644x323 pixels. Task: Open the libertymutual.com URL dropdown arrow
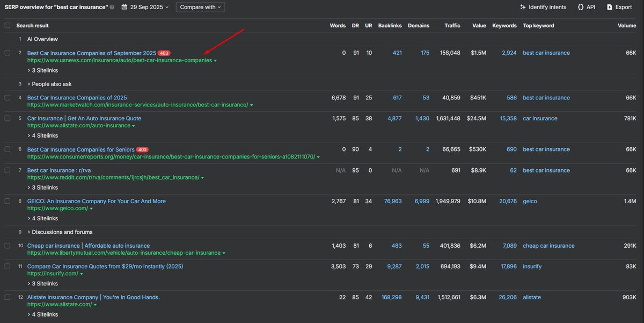(x=224, y=253)
